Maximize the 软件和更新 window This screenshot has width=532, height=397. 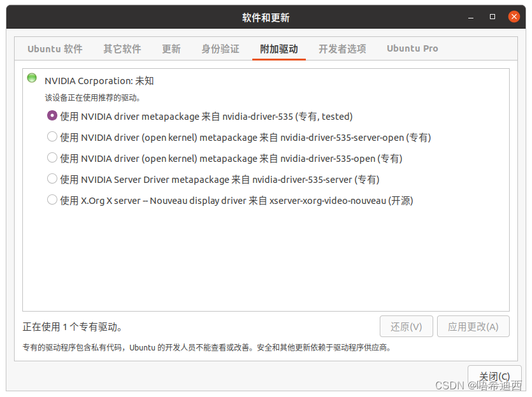tap(492, 17)
